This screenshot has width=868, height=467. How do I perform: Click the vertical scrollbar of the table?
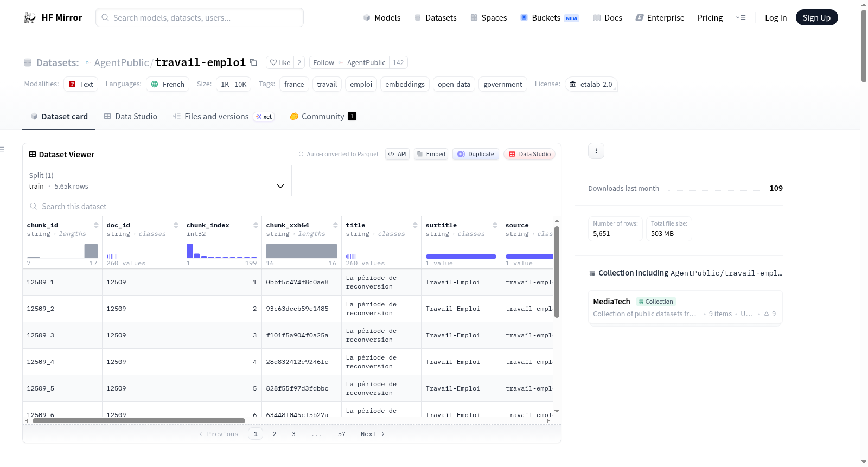click(557, 271)
